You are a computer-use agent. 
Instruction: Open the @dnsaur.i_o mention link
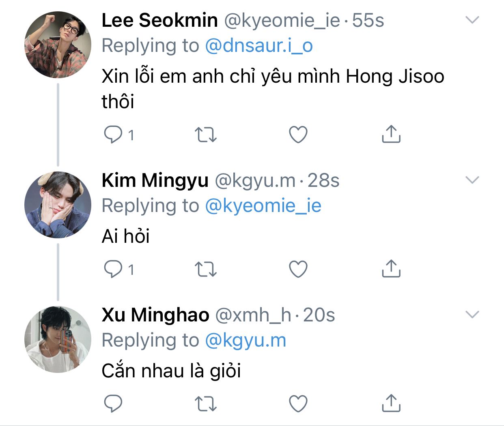click(x=259, y=46)
